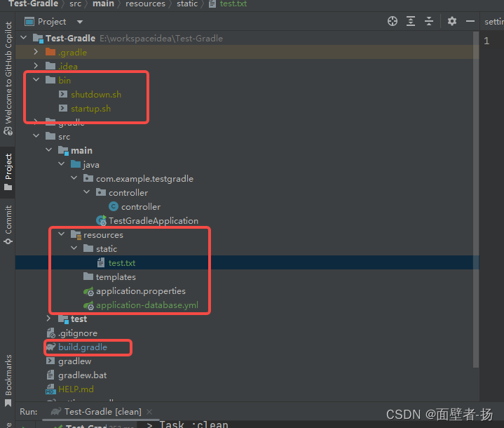Open the Bookmarks sidebar tool tab

point(8,380)
